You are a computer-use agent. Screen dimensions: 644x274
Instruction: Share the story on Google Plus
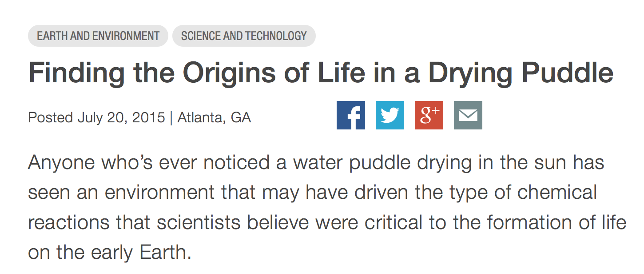(429, 115)
